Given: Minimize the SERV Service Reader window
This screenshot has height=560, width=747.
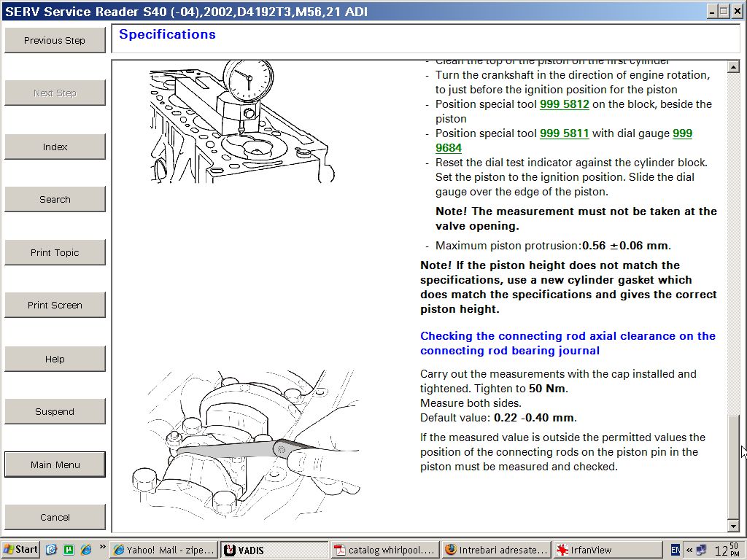Looking at the screenshot, I should 712,12.
